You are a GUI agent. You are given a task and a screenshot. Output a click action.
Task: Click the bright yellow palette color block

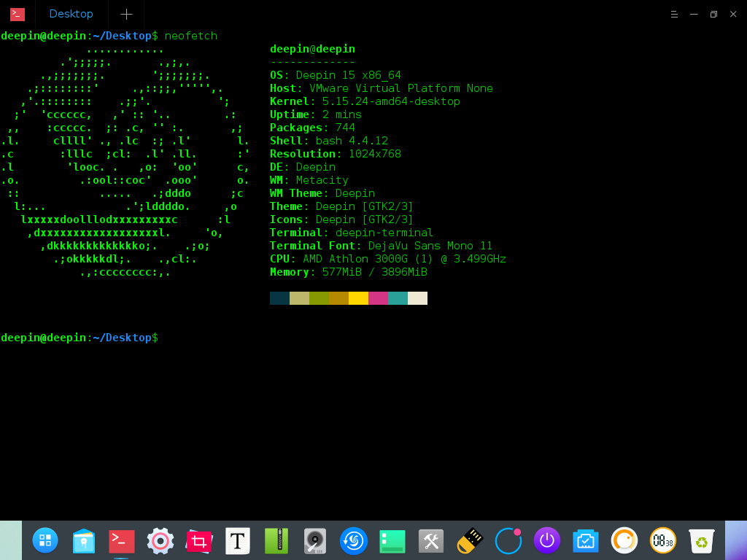click(x=358, y=298)
